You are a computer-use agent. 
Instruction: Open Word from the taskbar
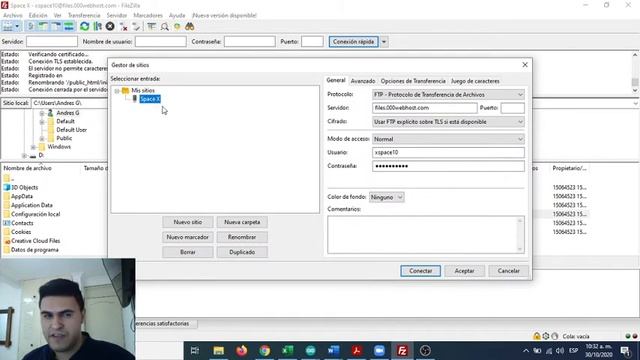[x=333, y=351]
